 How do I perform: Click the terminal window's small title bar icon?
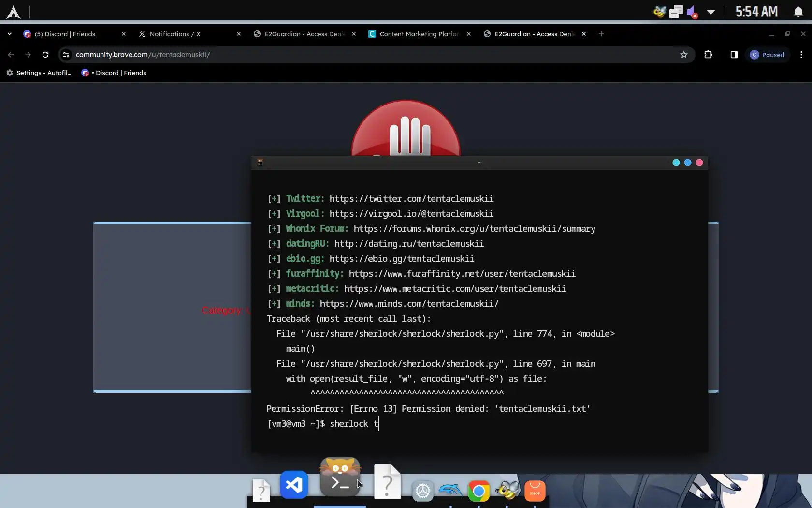click(x=260, y=163)
